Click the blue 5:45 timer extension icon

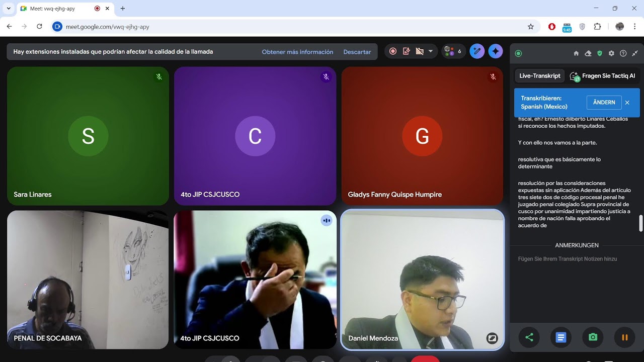coord(567,27)
